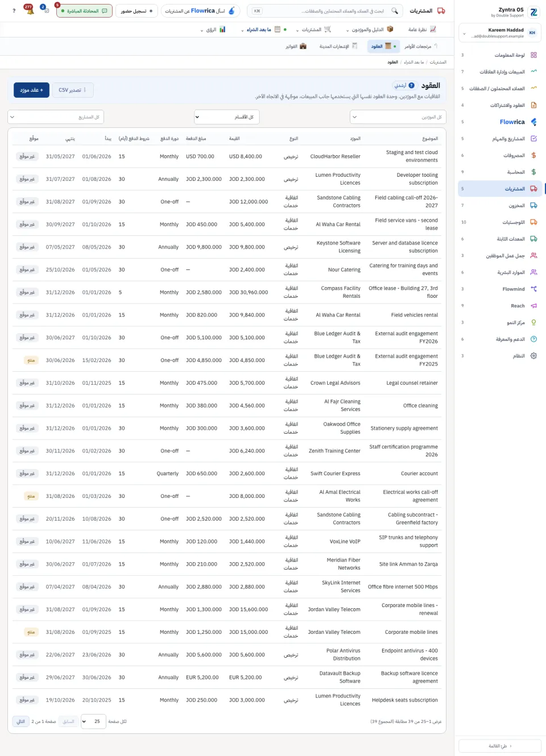
Task: Open المبيعات وإدارة العلاقات in sidebar
Action: point(500,72)
